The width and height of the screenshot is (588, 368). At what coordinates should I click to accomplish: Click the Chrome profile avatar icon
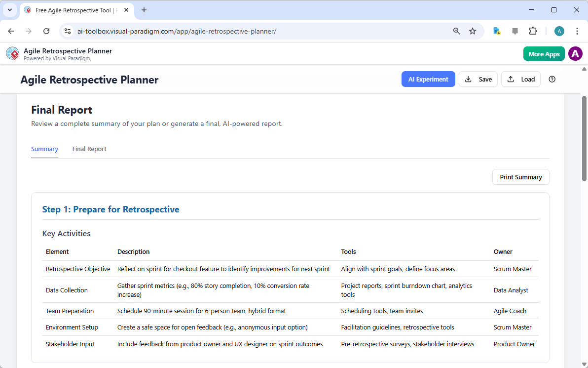point(559,31)
